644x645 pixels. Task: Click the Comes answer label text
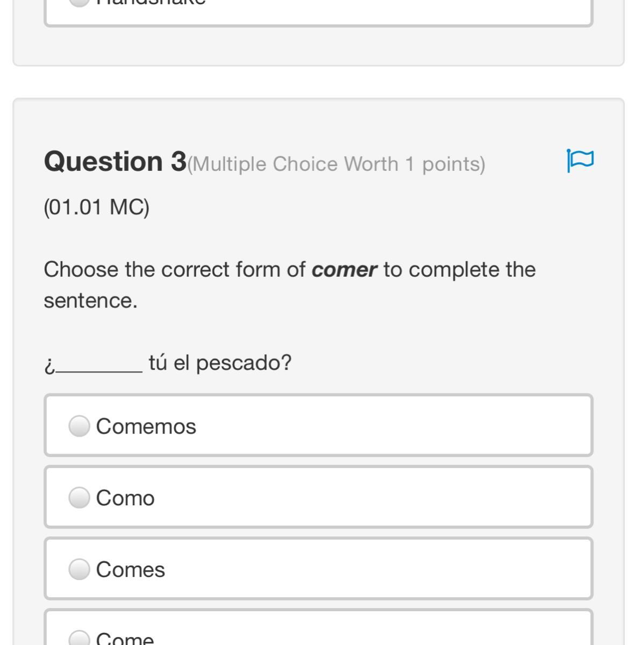pyautogui.click(x=131, y=570)
